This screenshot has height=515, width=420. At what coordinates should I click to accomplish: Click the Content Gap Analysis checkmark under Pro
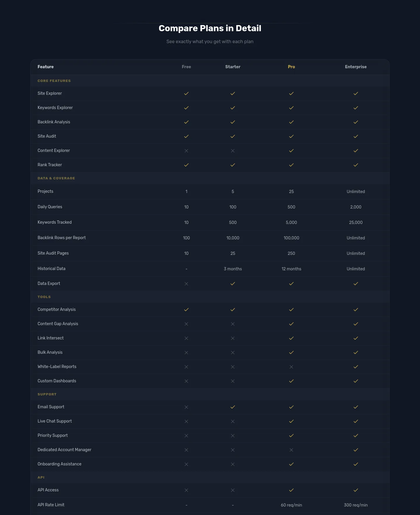291,324
